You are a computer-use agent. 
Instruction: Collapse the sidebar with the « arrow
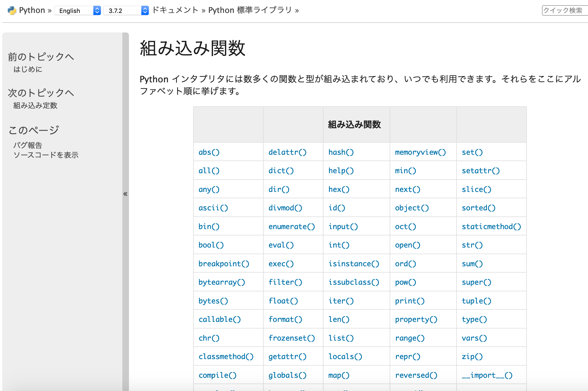pyautogui.click(x=125, y=194)
